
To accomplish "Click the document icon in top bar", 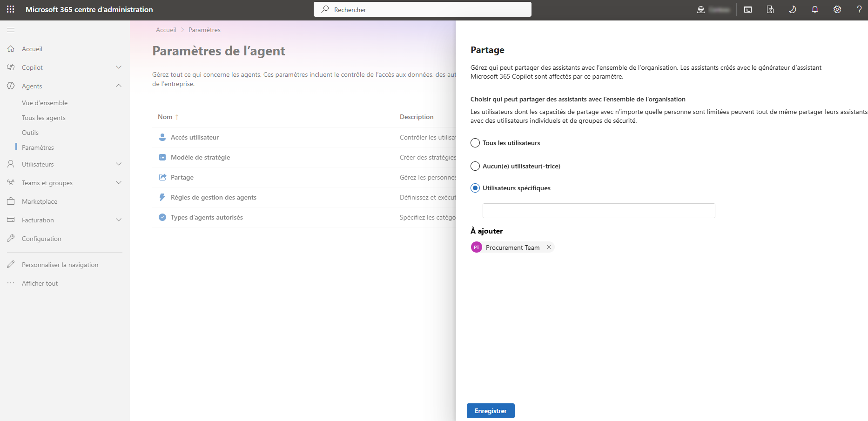I will point(770,9).
